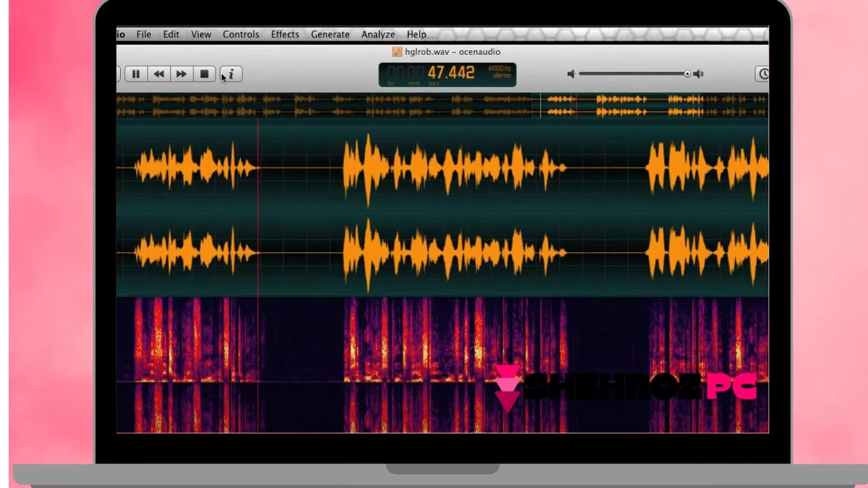Open the Controls menu

click(x=241, y=35)
